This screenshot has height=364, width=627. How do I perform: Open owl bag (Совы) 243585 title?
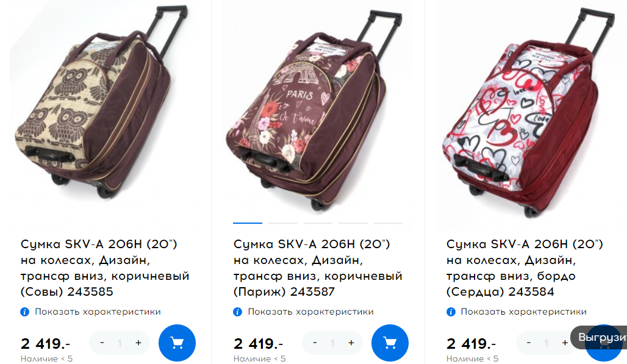point(105,268)
